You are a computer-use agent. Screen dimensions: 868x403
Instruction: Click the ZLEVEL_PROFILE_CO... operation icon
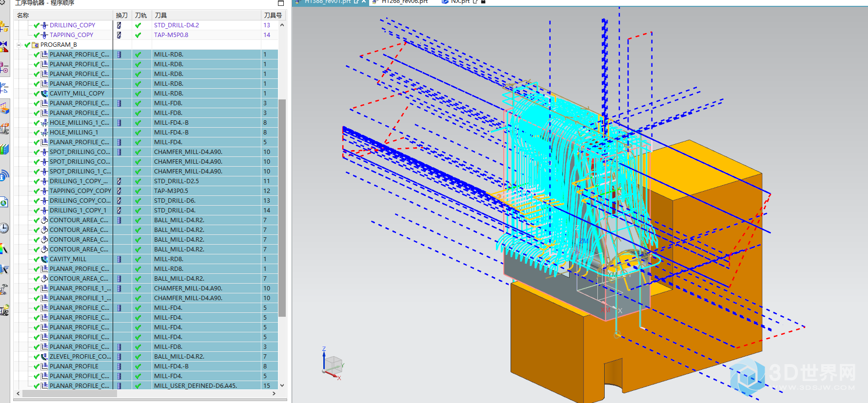(44, 356)
